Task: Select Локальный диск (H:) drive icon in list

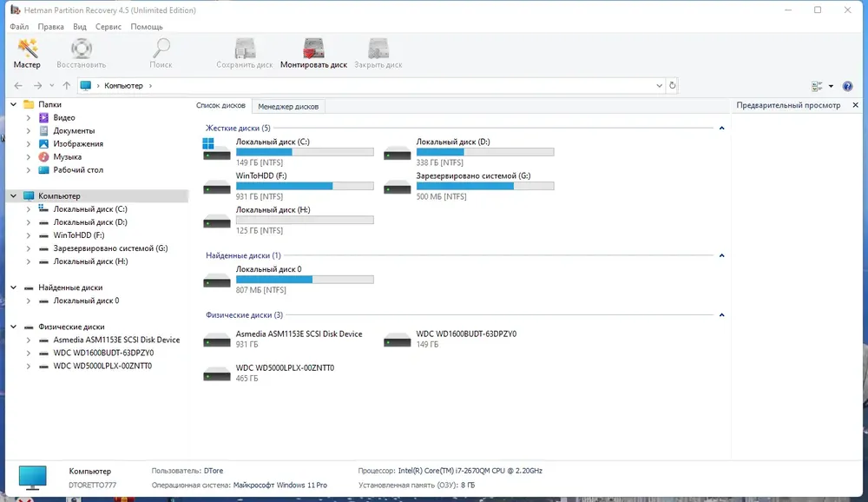Action: (x=216, y=221)
